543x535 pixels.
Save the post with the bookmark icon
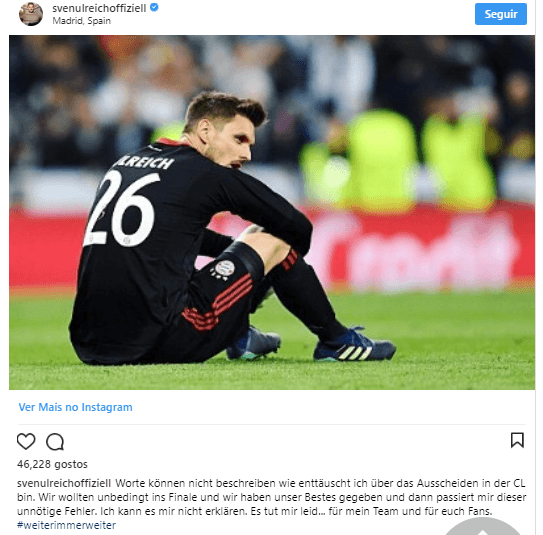(x=517, y=440)
